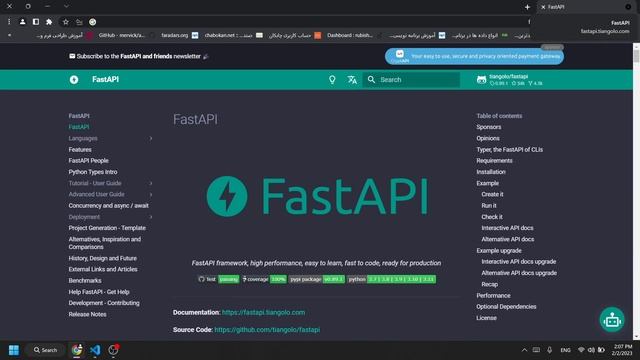Open the Benchmarks sidebar page

[x=85, y=281]
